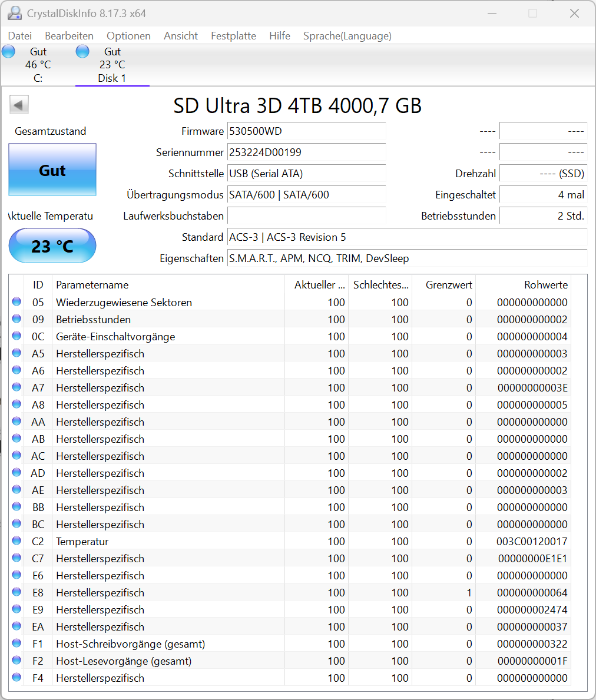Click status orb of row 0C Geräte-Einschaltvorgänge
Viewport: 596px width, 700px height.
(x=16, y=336)
